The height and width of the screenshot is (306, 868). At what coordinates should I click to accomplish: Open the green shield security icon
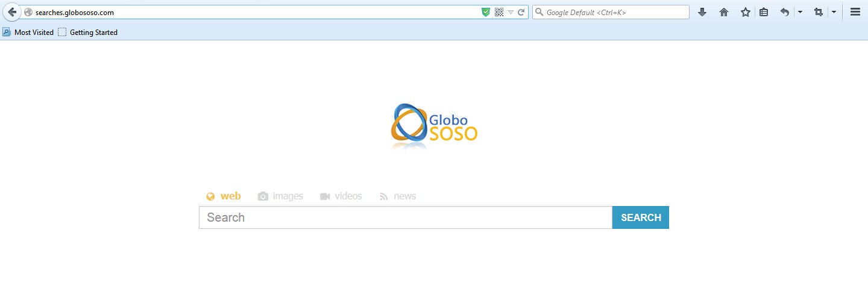(486, 12)
